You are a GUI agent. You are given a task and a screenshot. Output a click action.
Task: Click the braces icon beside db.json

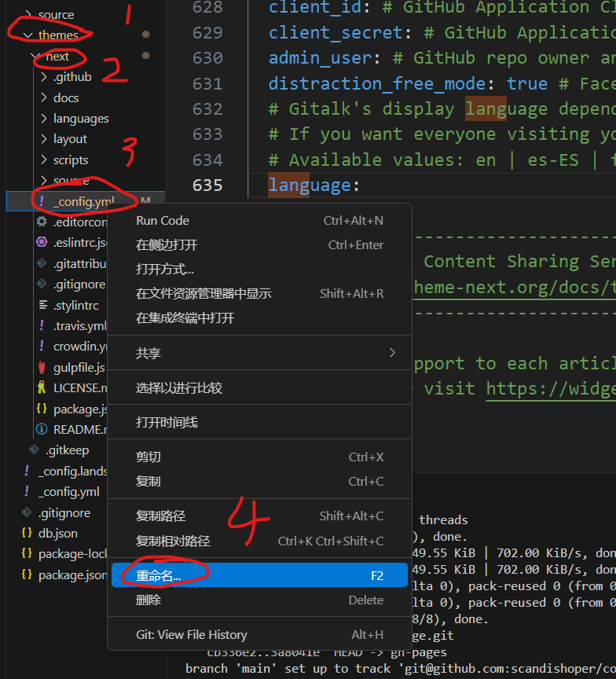click(27, 533)
